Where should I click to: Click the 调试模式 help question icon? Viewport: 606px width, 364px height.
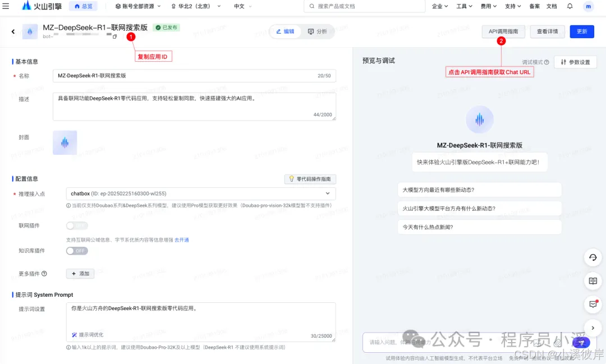(x=547, y=62)
